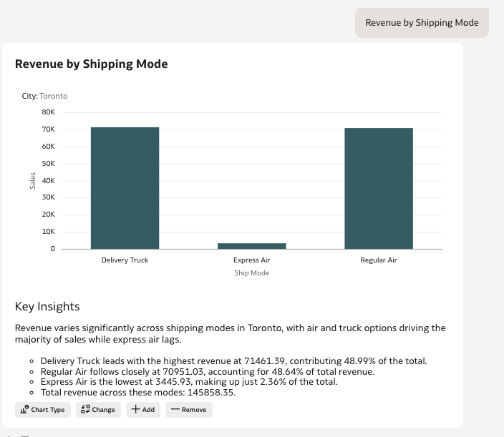Select the short Express Air bar
The height and width of the screenshot is (437, 504).
(251, 245)
